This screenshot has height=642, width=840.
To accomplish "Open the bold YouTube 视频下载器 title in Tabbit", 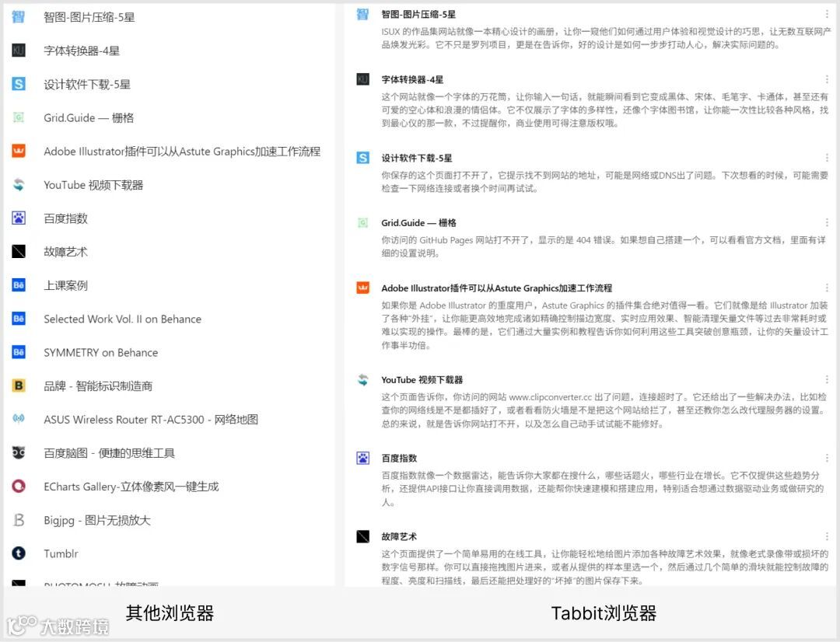I will point(422,379).
